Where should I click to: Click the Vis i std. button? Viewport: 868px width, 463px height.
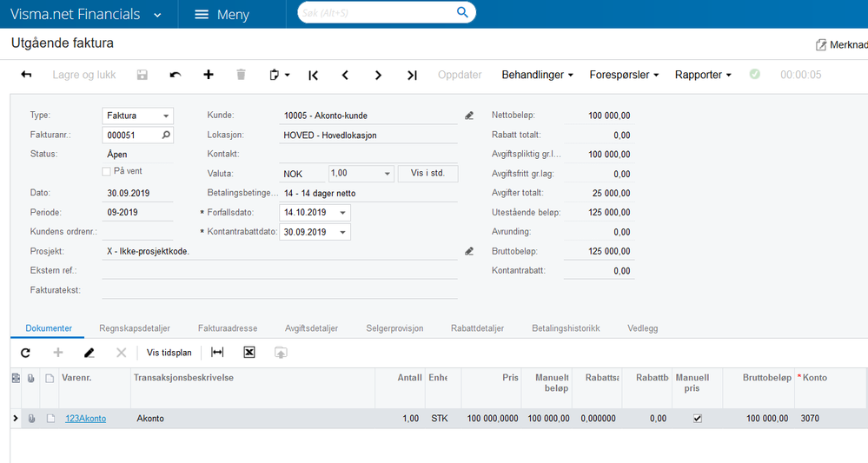[427, 173]
